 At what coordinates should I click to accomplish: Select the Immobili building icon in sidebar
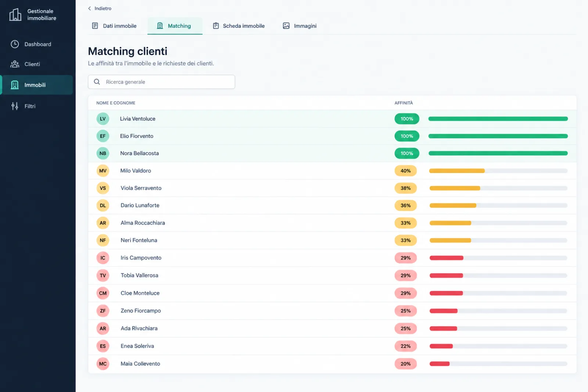coord(15,85)
